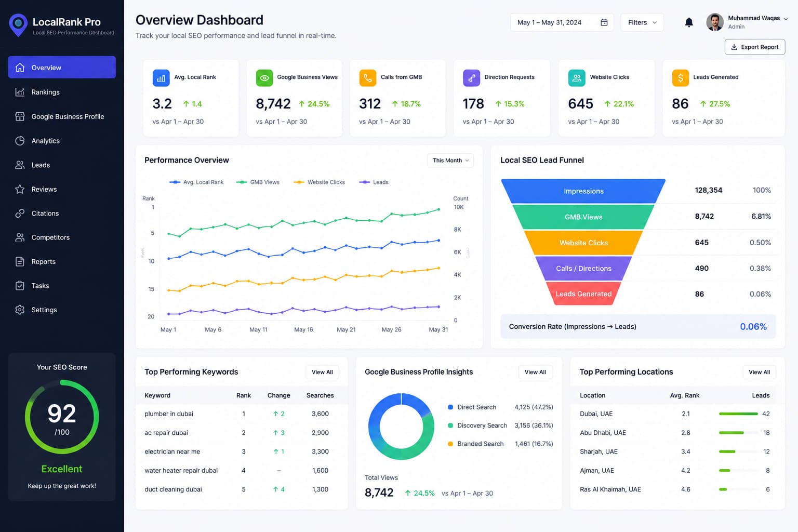This screenshot has width=798, height=532.
Task: Click the Rankings chart icon in sidebar
Action: point(20,92)
